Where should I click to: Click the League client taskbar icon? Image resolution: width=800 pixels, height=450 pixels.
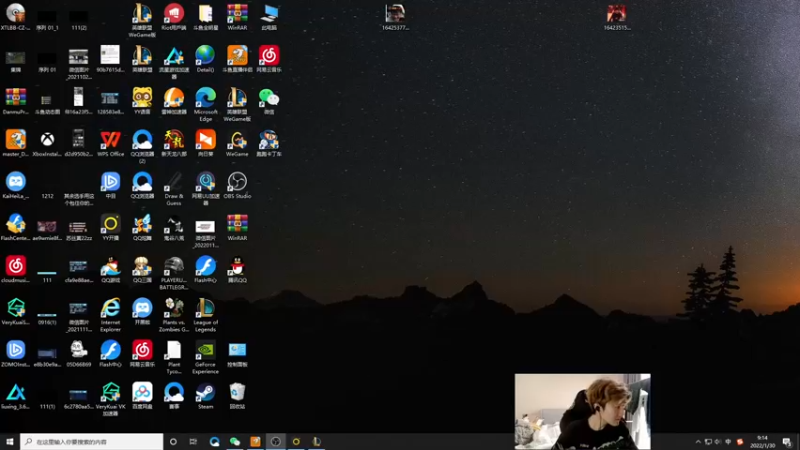click(x=316, y=441)
